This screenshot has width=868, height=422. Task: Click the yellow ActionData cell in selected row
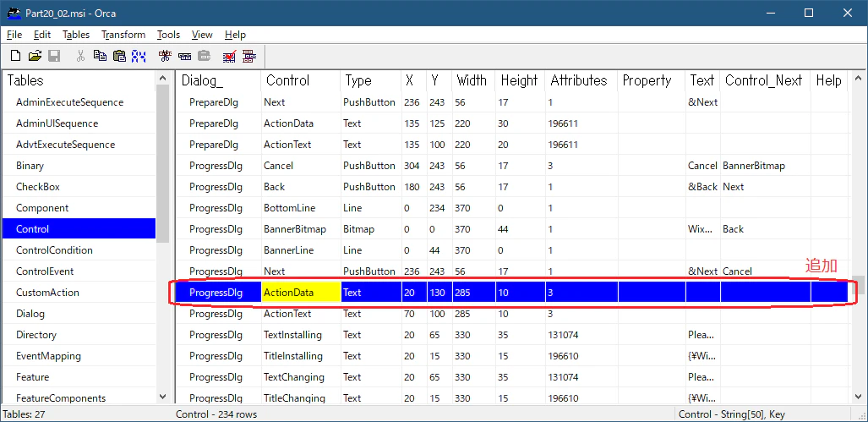(301, 293)
